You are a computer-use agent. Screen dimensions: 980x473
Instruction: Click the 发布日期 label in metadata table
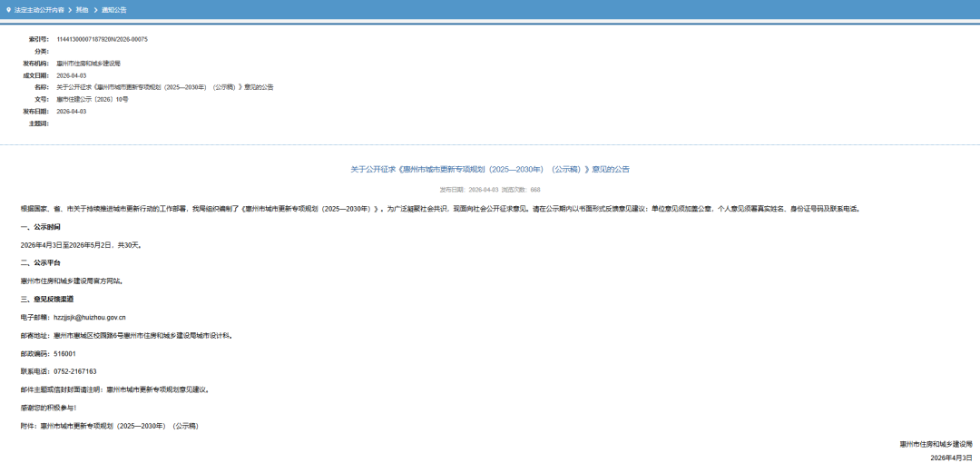tap(35, 112)
